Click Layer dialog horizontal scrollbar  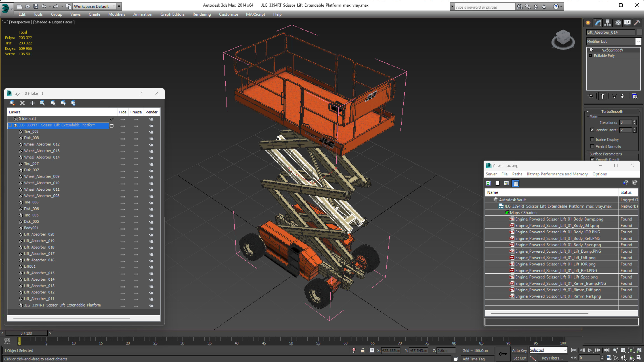point(72,318)
